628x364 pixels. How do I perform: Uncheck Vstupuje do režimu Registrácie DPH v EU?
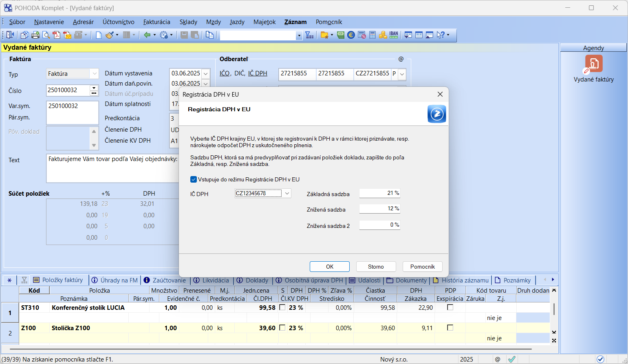tap(194, 179)
